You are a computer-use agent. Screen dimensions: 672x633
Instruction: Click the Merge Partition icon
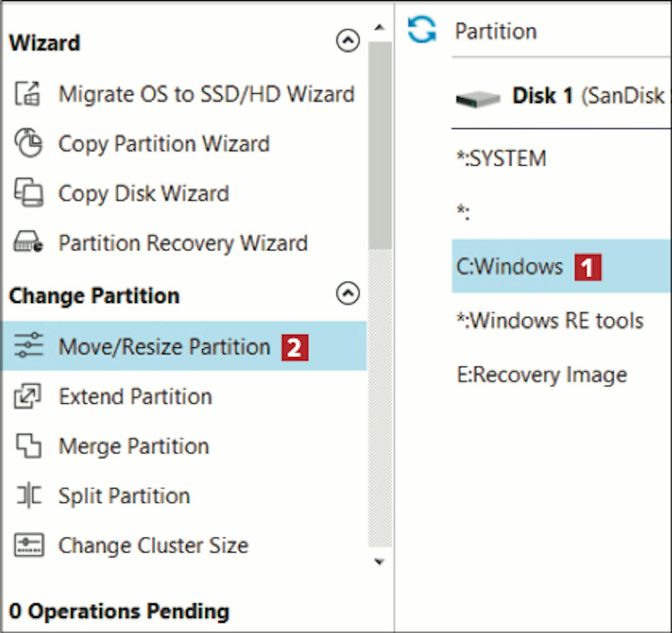(x=28, y=446)
